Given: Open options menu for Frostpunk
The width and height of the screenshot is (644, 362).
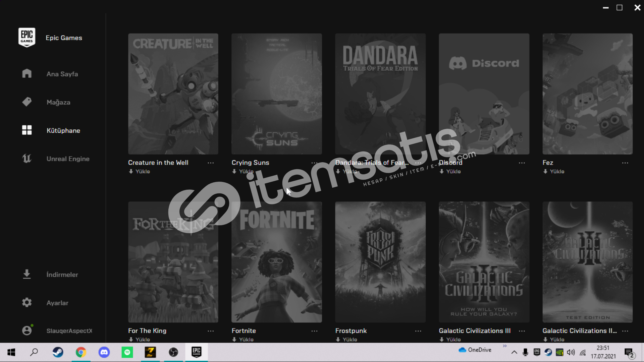Looking at the screenshot, I should coord(418,331).
